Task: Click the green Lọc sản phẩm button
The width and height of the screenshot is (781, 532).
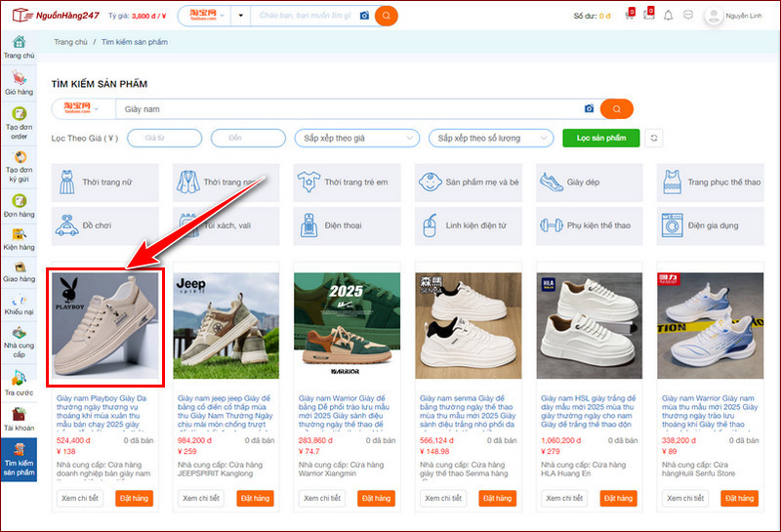Action: (601, 138)
